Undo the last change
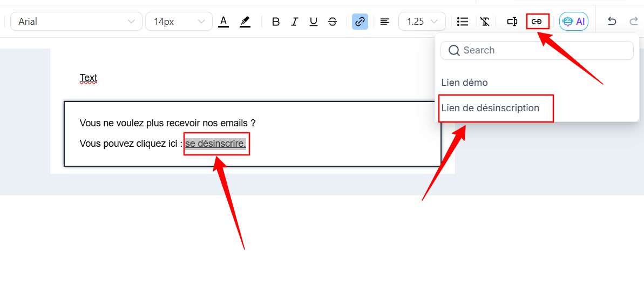 612,22
